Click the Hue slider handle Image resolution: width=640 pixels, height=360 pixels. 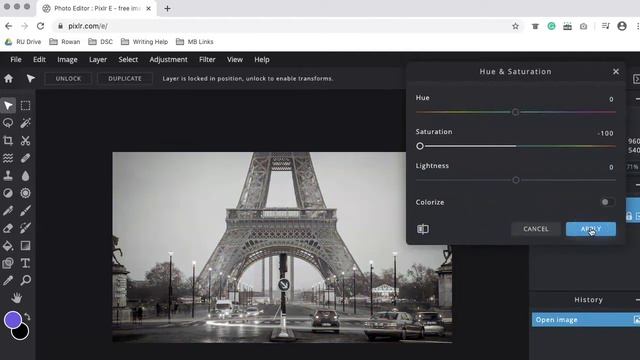(x=516, y=112)
